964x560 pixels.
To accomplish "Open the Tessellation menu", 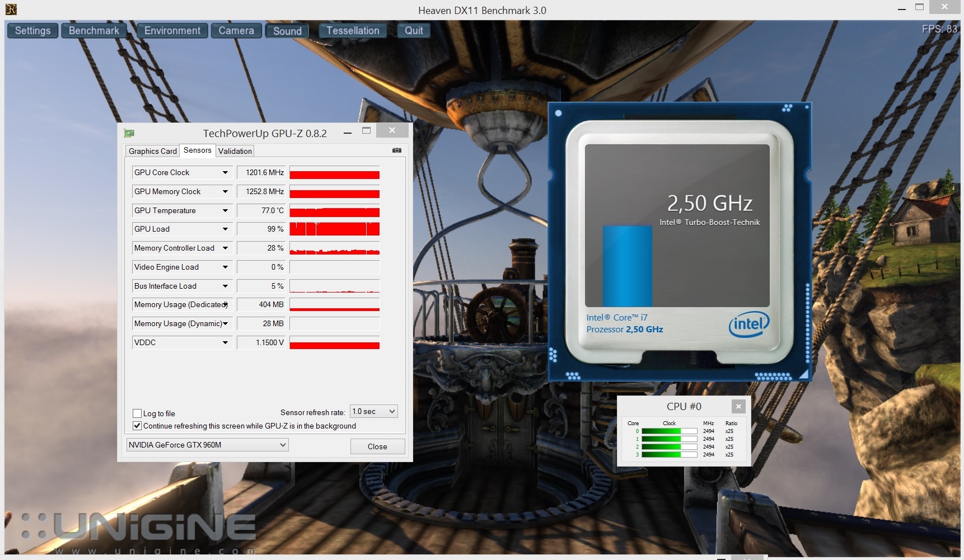I will click(353, 31).
